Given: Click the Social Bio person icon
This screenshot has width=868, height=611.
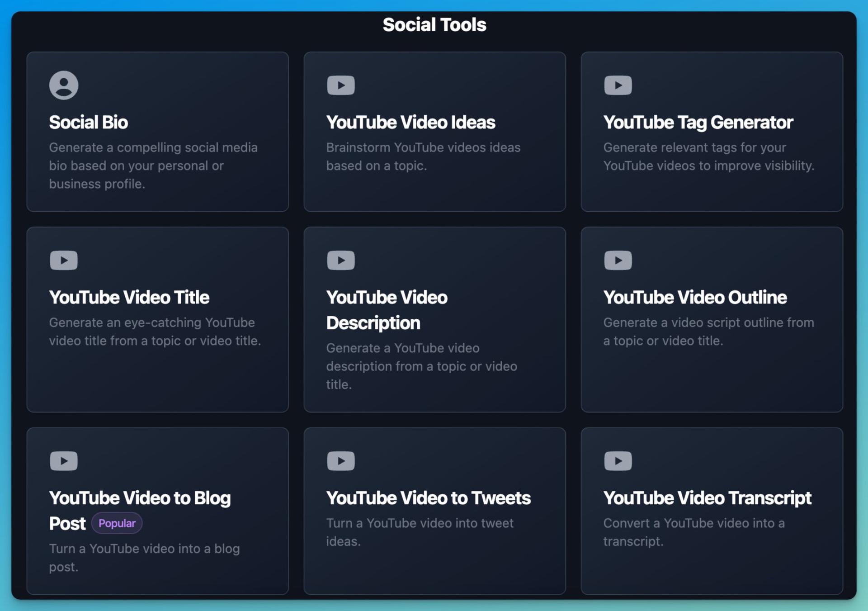Looking at the screenshot, I should click(x=64, y=85).
